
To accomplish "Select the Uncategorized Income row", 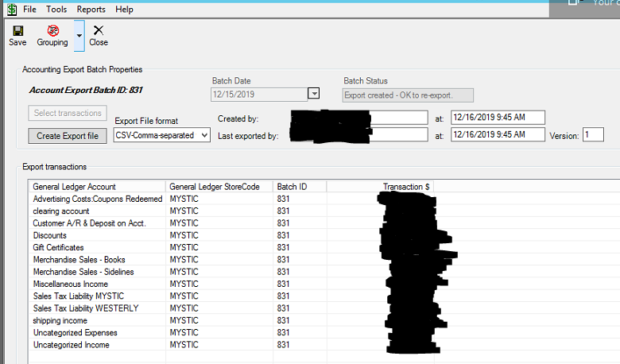I will (x=231, y=345).
